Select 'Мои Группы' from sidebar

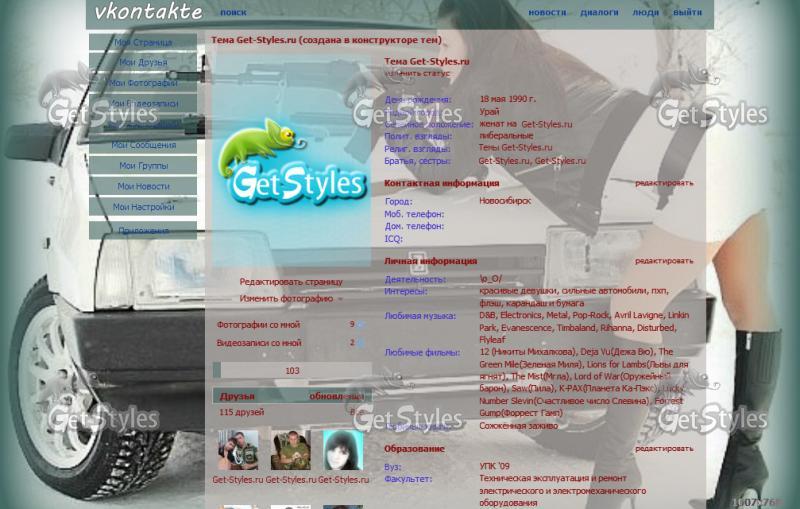[x=143, y=166]
